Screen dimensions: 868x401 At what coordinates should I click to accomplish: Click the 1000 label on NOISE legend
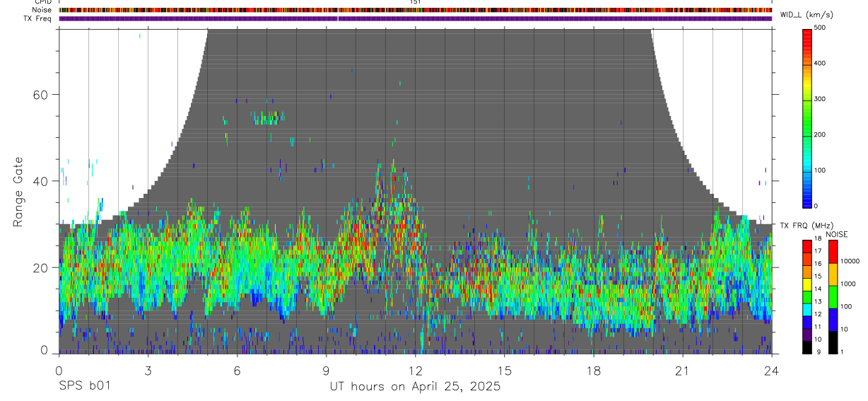coord(848,284)
